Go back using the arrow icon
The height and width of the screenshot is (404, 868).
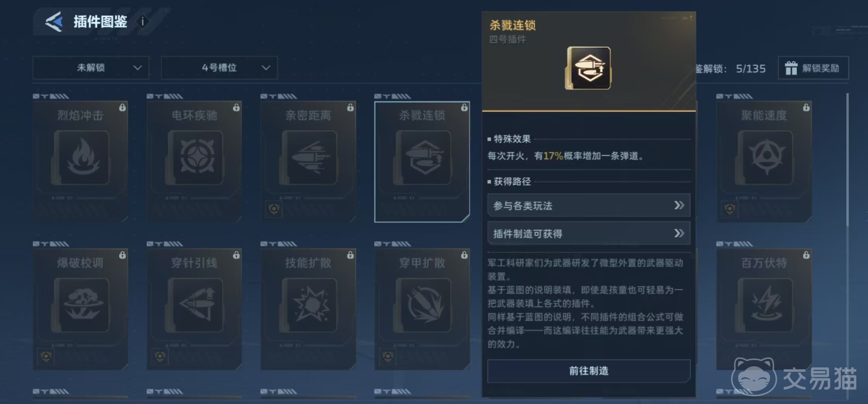coord(54,22)
